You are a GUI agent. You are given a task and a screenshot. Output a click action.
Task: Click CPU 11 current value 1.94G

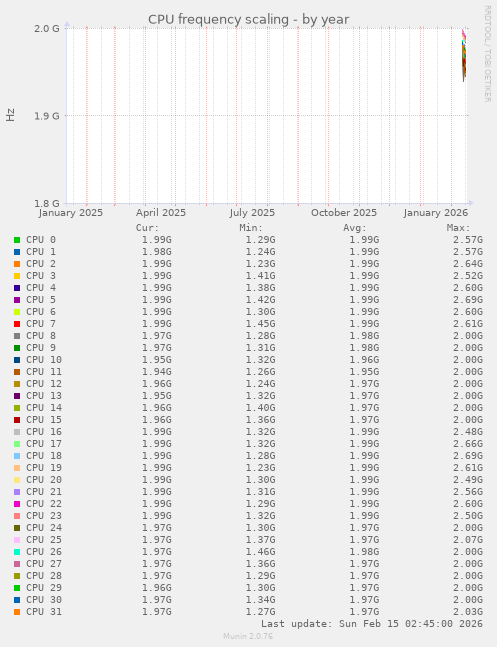(157, 372)
